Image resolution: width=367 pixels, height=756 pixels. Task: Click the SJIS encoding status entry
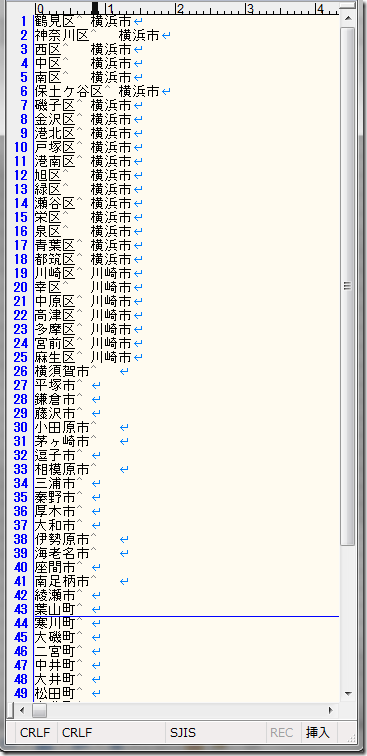point(183,733)
